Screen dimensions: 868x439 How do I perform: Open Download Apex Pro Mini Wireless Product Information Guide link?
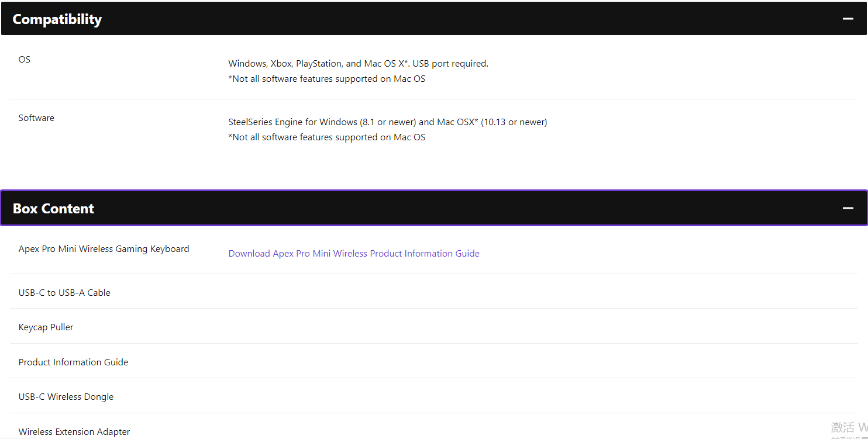click(354, 254)
